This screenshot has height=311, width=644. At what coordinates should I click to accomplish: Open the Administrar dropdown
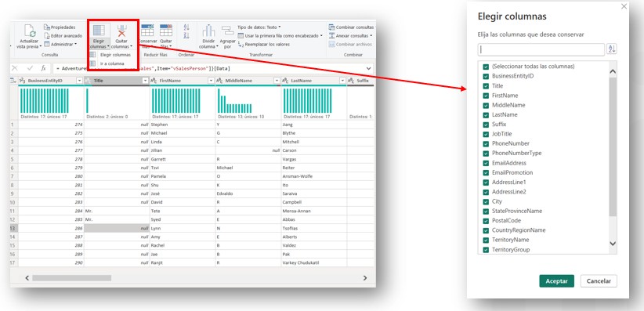60,44
